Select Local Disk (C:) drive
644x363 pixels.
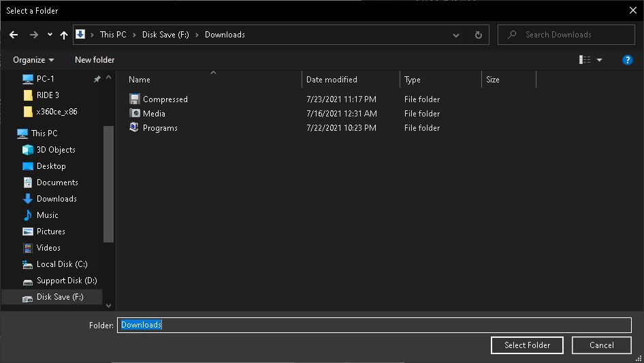pos(62,264)
